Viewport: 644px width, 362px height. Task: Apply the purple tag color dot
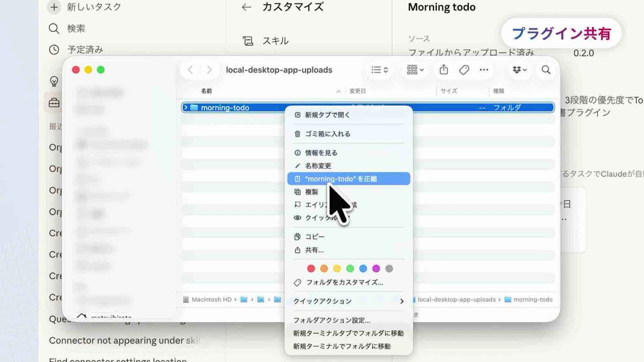[376, 269]
